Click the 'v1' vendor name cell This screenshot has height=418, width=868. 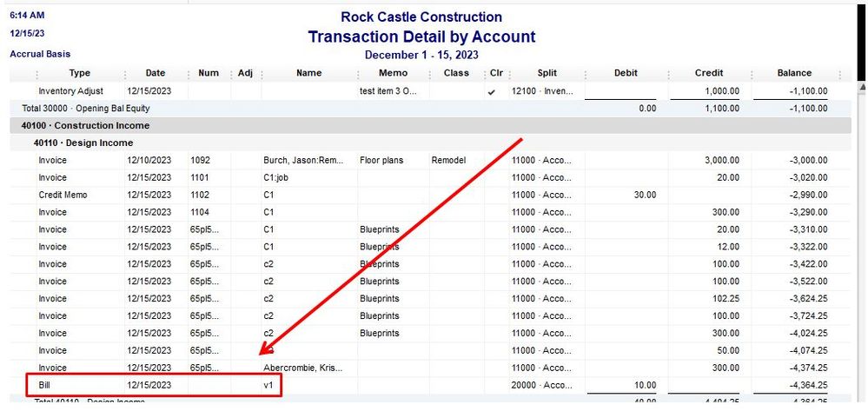coord(268,385)
